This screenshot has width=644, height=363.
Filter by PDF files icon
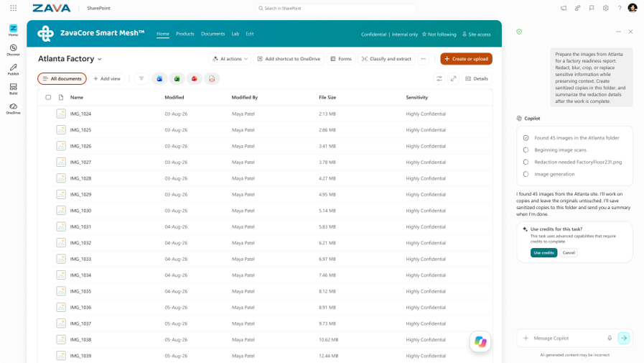212,78
